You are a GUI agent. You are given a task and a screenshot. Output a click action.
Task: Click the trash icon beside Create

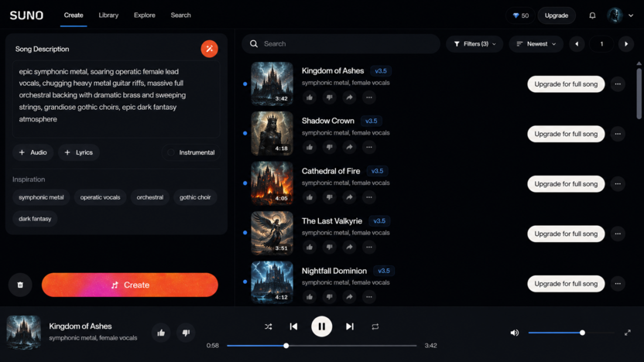20,285
